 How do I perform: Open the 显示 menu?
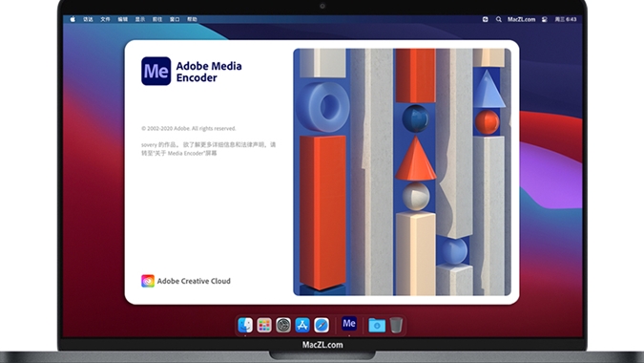(140, 19)
